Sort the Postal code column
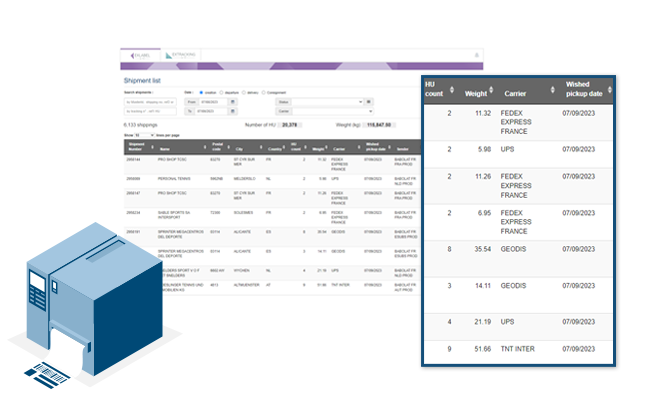Screen dimensions: 650x400 tap(228, 147)
